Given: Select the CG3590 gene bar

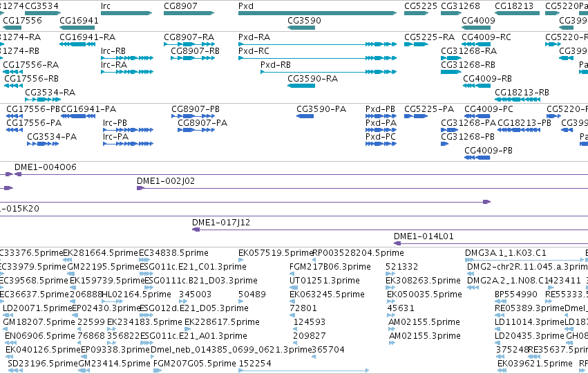Looking at the screenshot, I should point(301,28).
